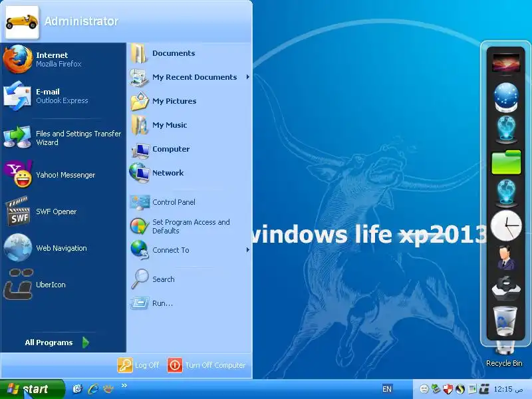This screenshot has height=399, width=532.
Task: Open My Music folder
Action: 190,125
